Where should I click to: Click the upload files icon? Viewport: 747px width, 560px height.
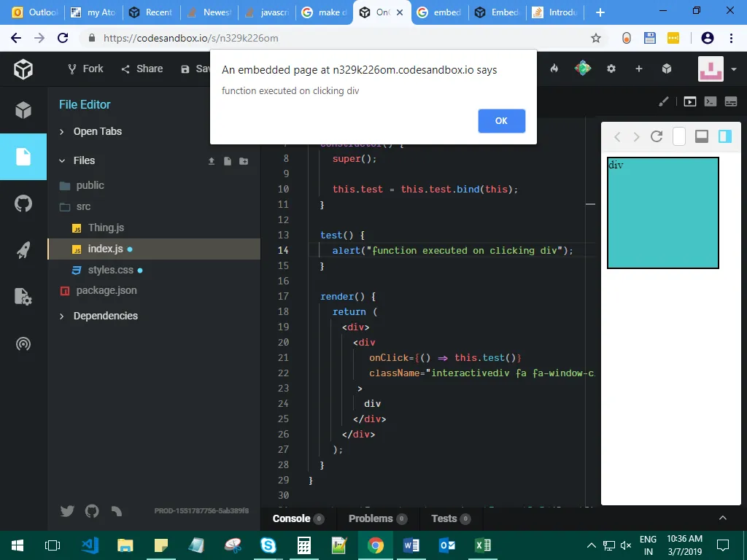tap(212, 161)
